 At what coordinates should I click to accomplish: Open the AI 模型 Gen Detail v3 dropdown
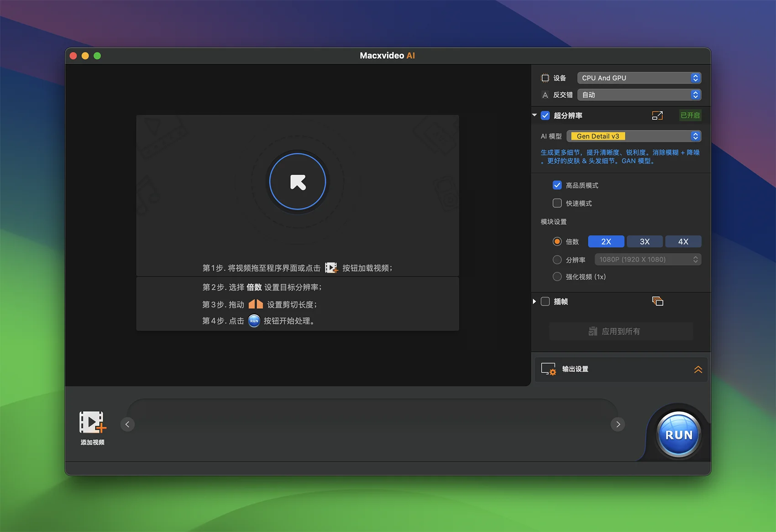[x=634, y=136]
